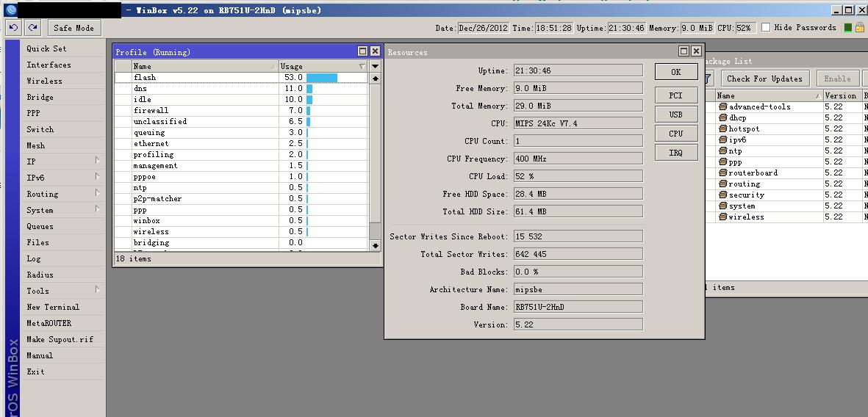Select ipv6 package icon
The image size is (868, 417).
point(722,140)
